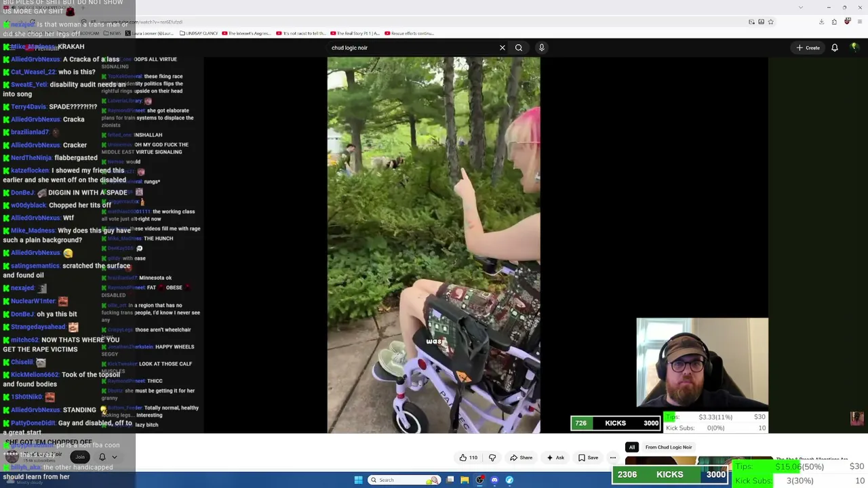Open File Explorer from the taskbar

465,480
